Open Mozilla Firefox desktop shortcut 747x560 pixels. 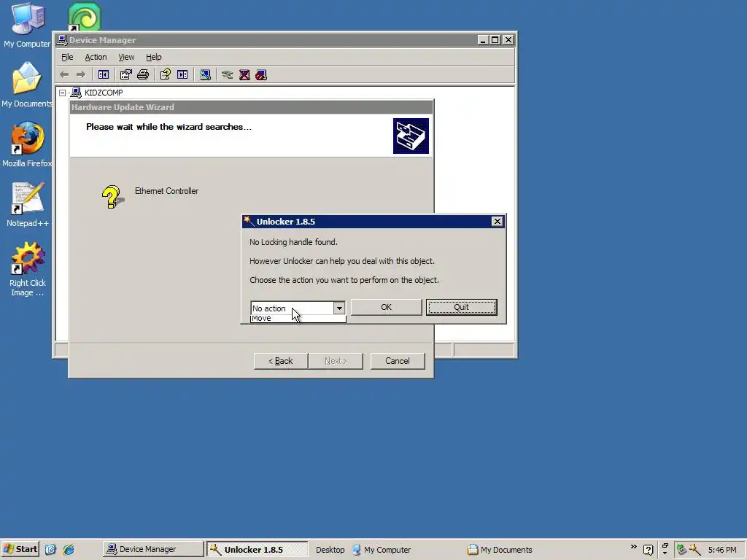pyautogui.click(x=27, y=145)
